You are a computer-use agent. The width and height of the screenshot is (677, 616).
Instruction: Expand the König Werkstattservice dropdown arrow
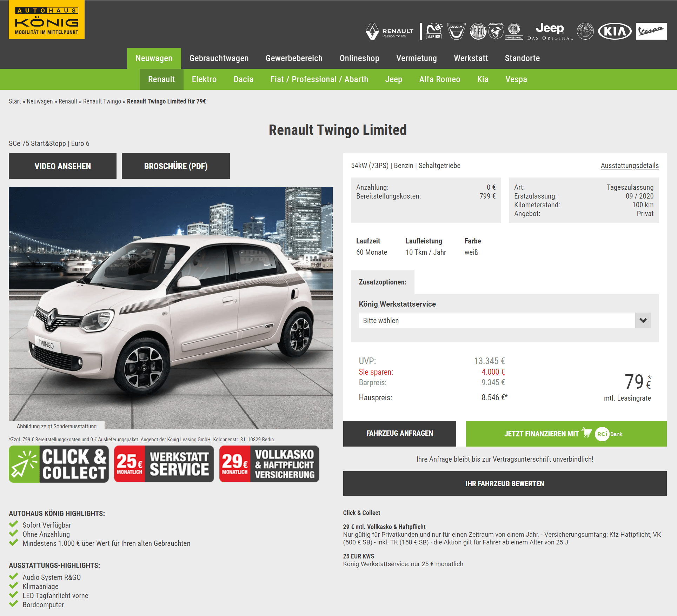click(643, 320)
